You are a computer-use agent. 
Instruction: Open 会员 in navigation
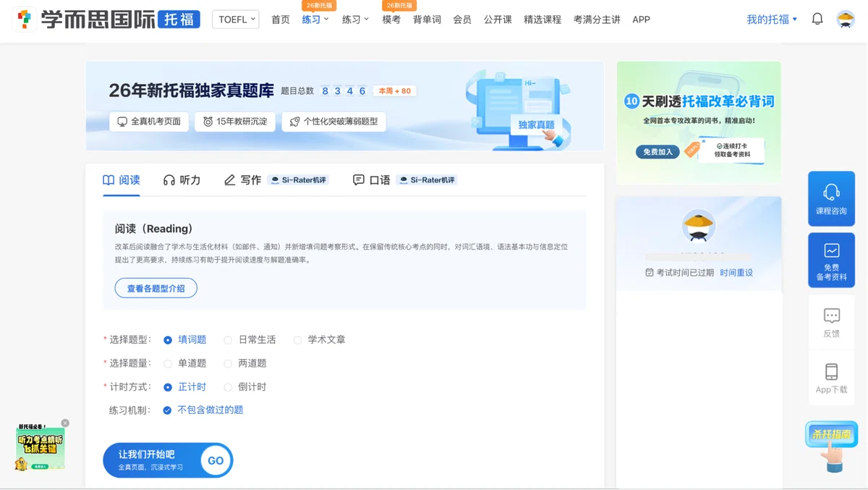click(x=462, y=20)
